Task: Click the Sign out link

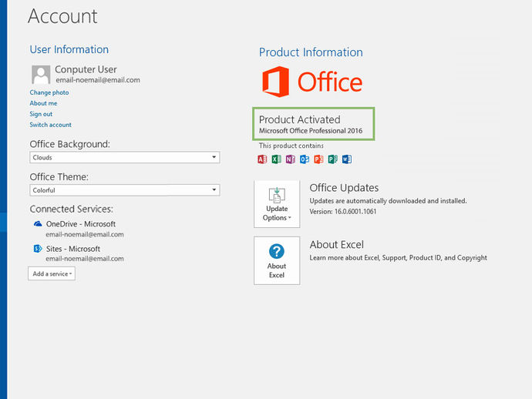Action: (41, 114)
